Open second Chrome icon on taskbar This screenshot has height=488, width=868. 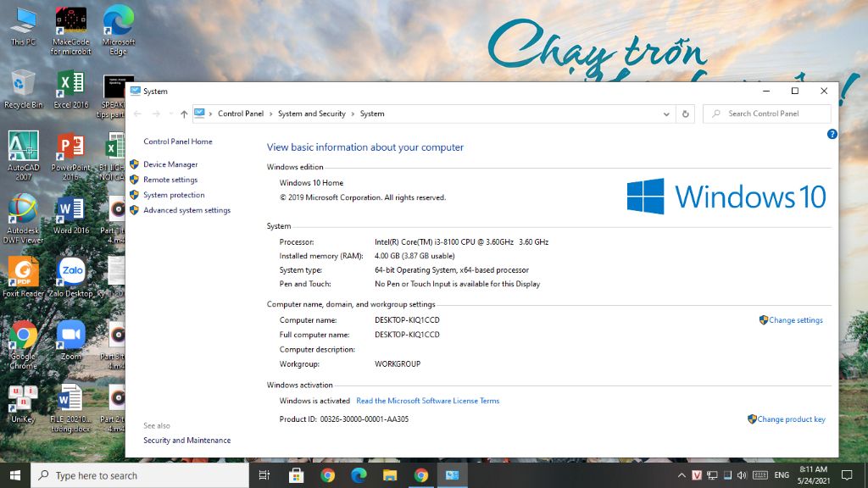pyautogui.click(x=420, y=475)
